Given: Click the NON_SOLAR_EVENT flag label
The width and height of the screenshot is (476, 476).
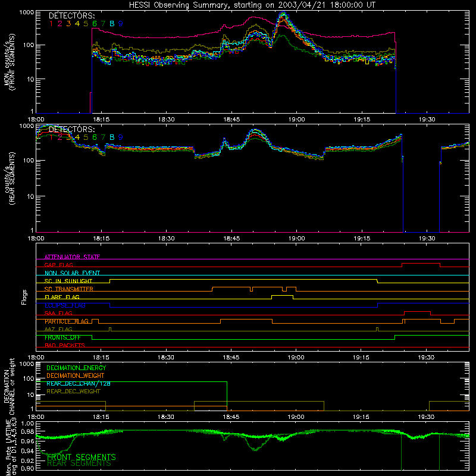Looking at the screenshot, I should [72, 273].
